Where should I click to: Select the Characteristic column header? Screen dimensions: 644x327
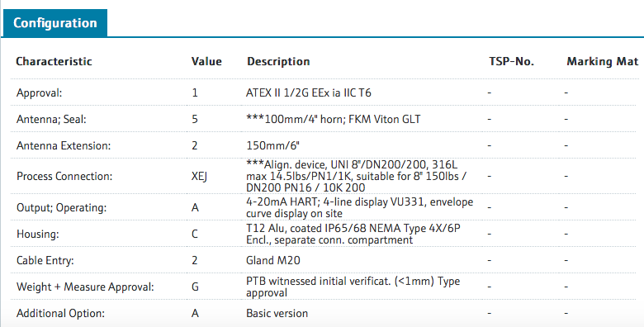tap(54, 62)
